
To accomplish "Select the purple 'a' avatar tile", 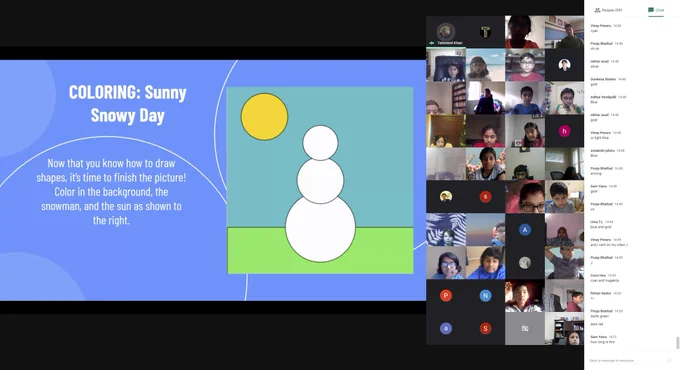I will [x=446, y=328].
